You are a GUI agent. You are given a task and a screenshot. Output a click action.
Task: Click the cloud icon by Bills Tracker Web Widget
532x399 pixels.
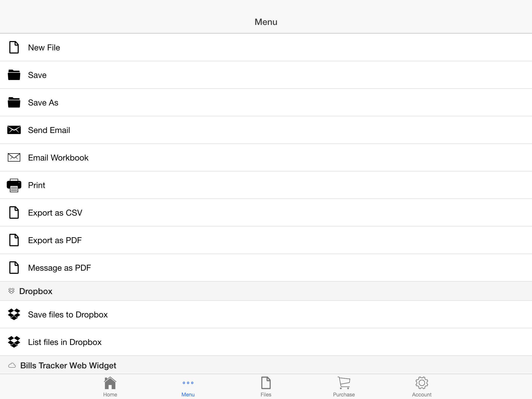(x=12, y=365)
